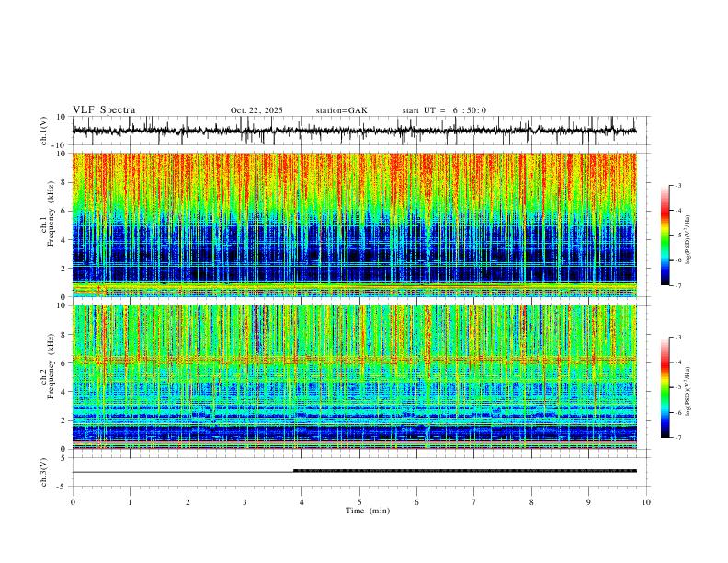728x563 pixels.
Task: Click the "ch.3(V)" axis label
Action: click(x=44, y=472)
